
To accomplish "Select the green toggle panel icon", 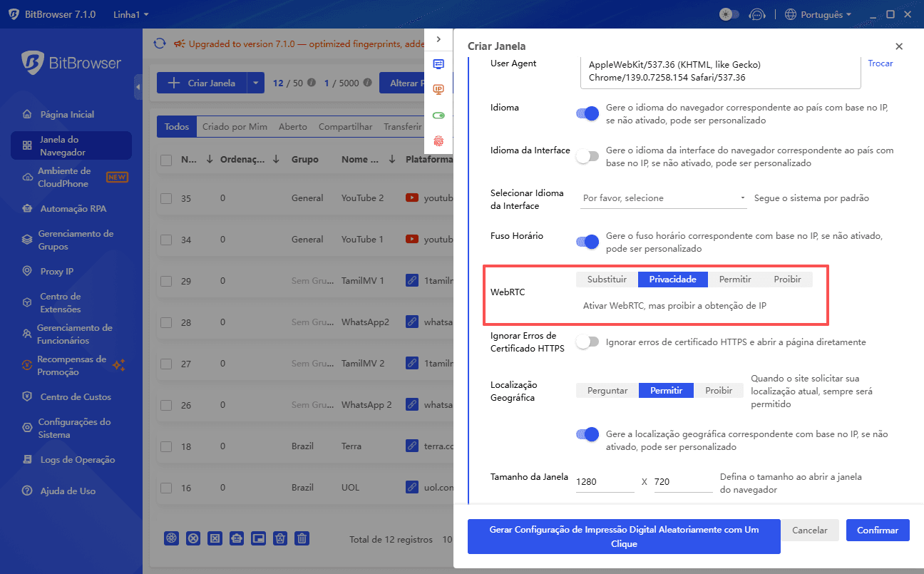I will [x=438, y=115].
